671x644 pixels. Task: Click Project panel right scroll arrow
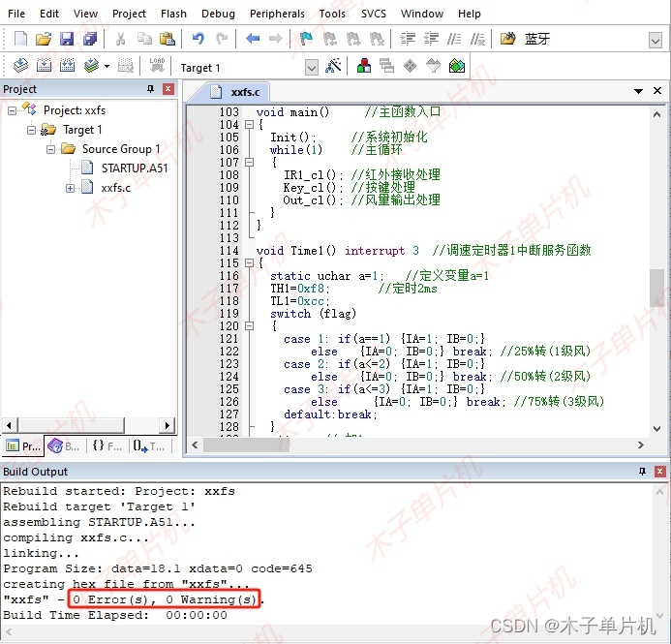coord(168,425)
